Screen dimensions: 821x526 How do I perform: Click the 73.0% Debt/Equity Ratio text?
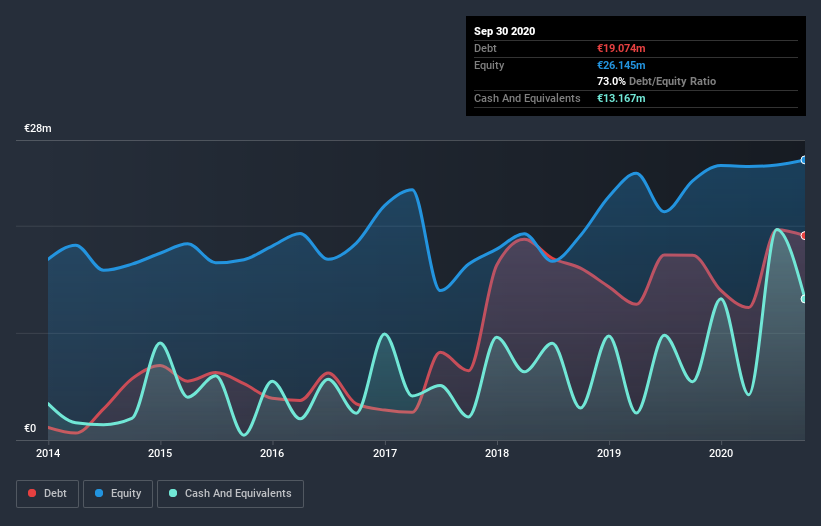pyautogui.click(x=657, y=81)
